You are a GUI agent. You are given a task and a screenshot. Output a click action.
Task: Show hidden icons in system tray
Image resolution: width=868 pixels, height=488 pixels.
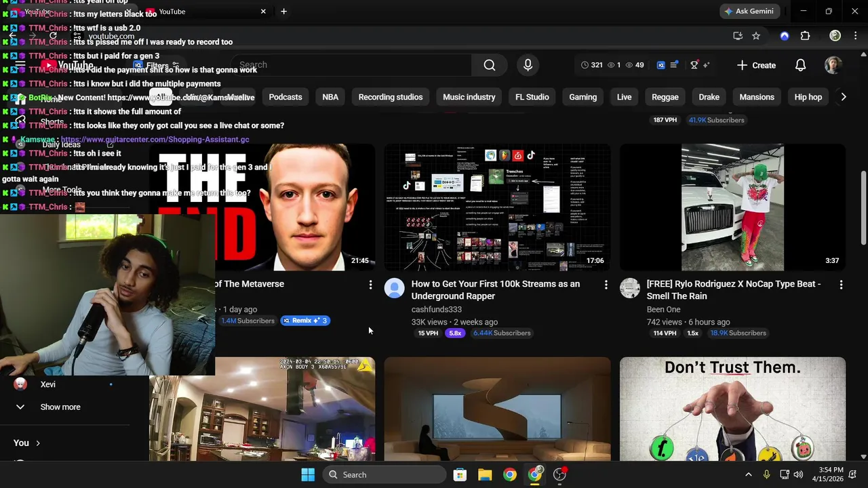click(x=748, y=474)
